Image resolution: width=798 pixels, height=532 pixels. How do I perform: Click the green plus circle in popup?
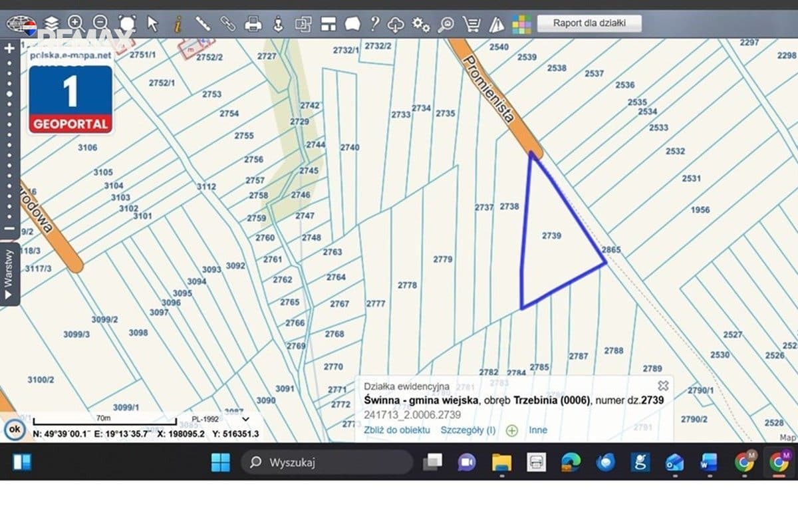(512, 430)
